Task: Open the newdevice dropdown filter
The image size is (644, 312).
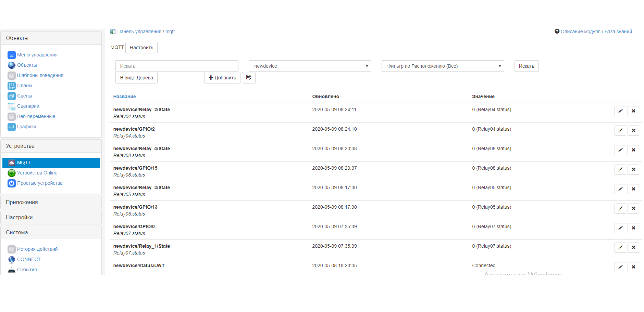Action: (310, 66)
